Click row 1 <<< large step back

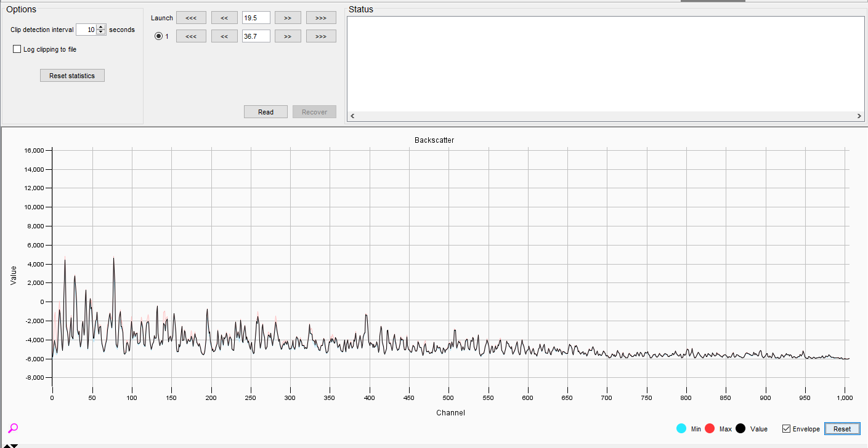191,36
